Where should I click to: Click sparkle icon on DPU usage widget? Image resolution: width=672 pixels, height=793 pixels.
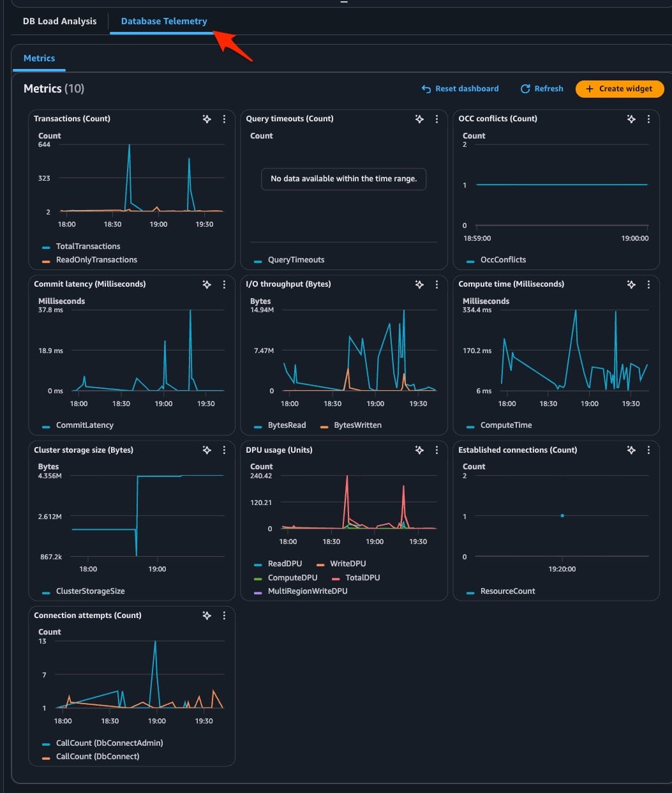pos(419,450)
